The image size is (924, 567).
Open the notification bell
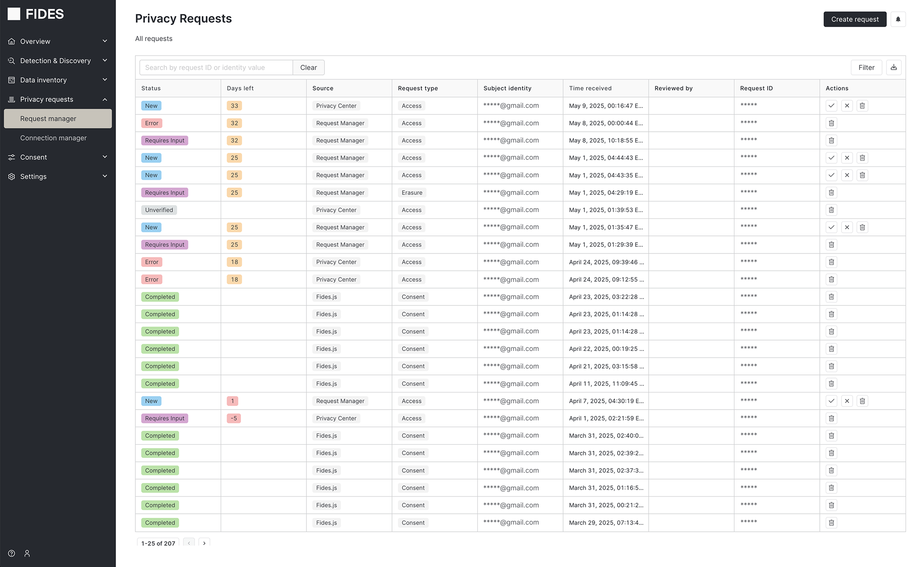click(898, 19)
